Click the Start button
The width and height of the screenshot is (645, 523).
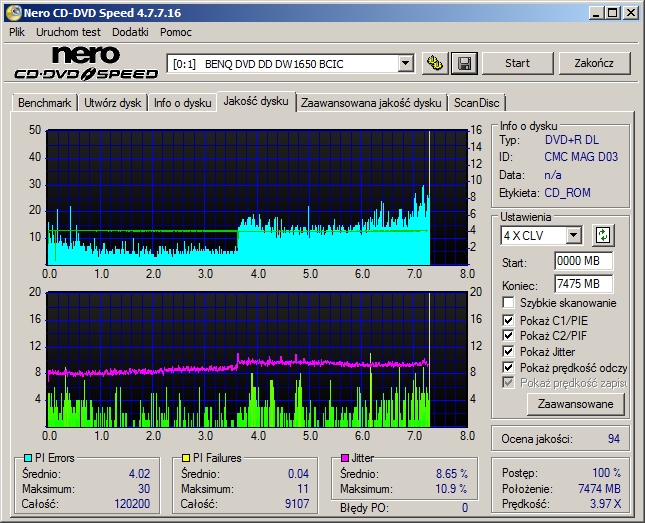(x=517, y=63)
